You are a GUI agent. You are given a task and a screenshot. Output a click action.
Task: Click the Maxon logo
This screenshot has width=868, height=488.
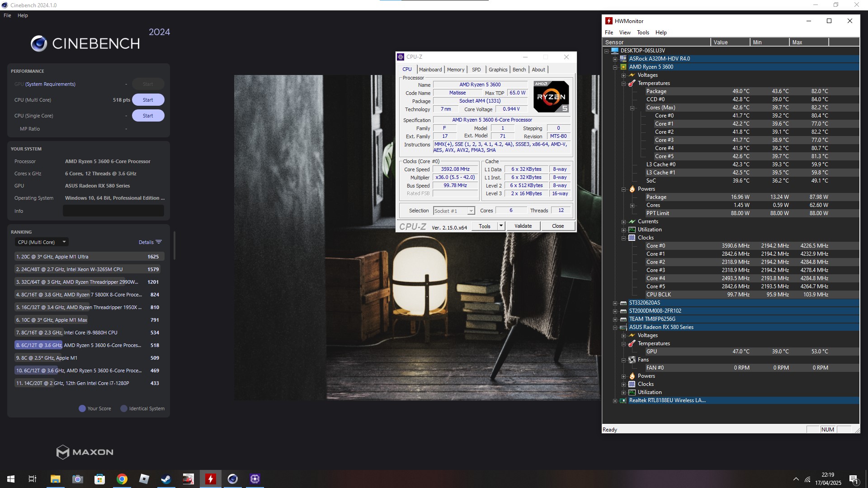pos(85,452)
